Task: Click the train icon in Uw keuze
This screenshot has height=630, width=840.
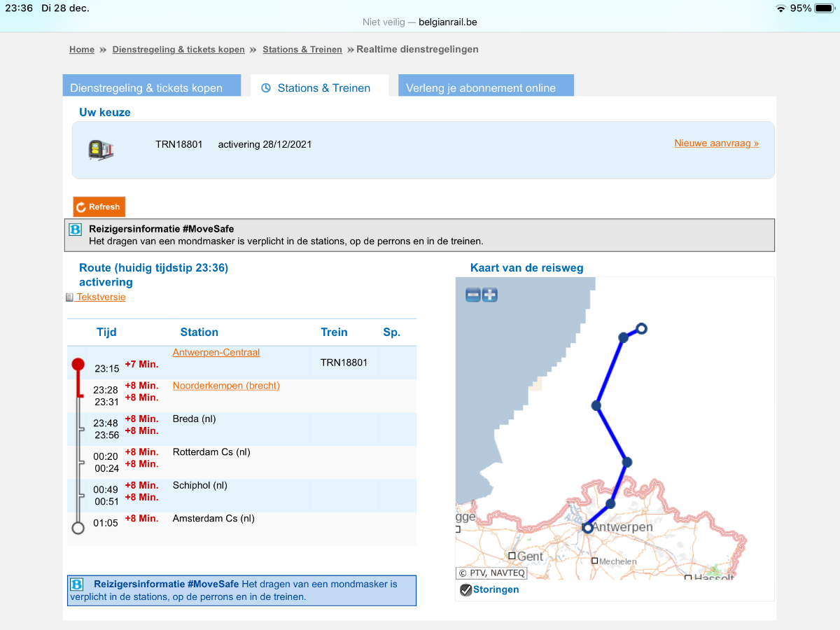Action: 101,149
